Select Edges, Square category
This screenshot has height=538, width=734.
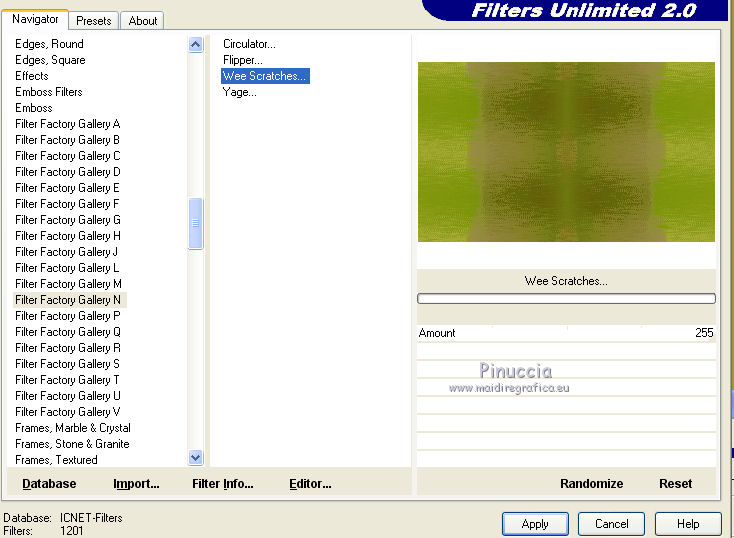tap(50, 60)
